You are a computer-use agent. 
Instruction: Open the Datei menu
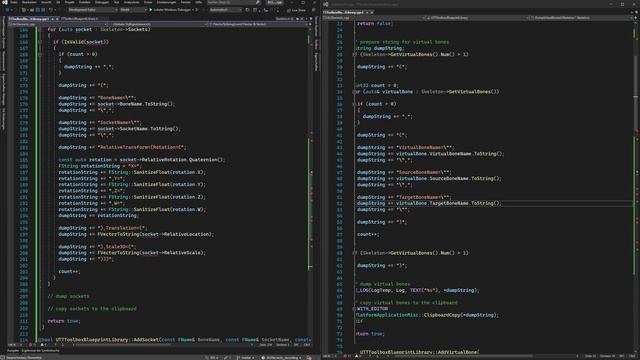click(x=14, y=2)
